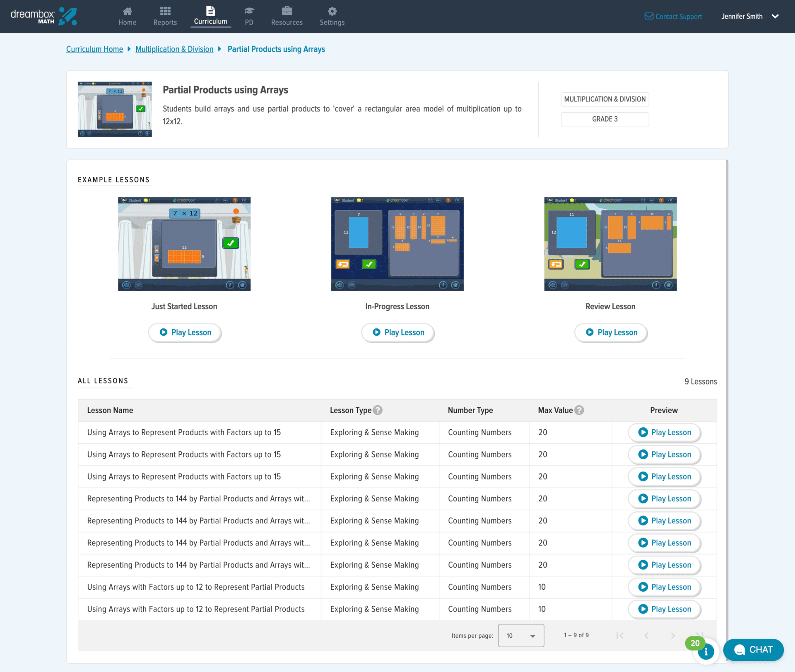Go to Curriculum Home breadcrumb
The height and width of the screenshot is (672, 795).
[94, 49]
